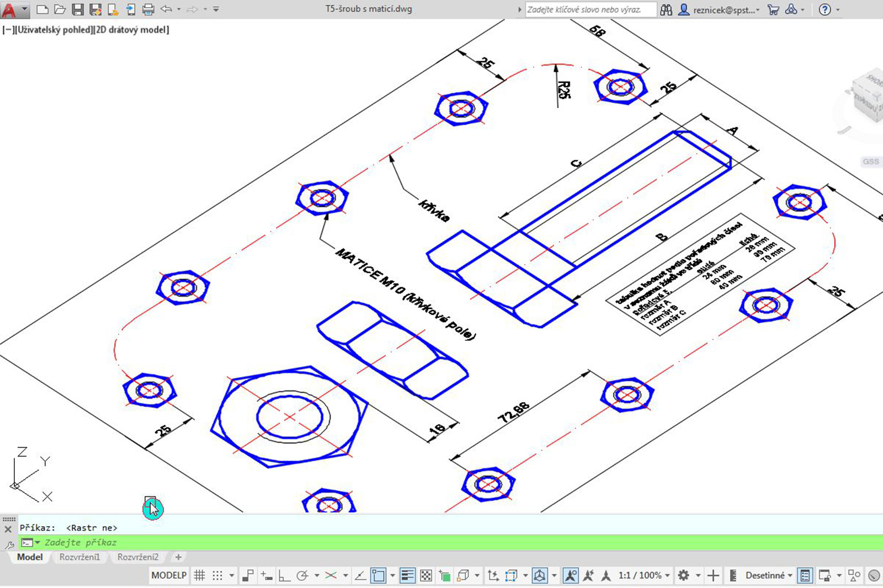This screenshot has width=883, height=588.
Task: Open workspace switching gear icon
Action: (x=683, y=575)
